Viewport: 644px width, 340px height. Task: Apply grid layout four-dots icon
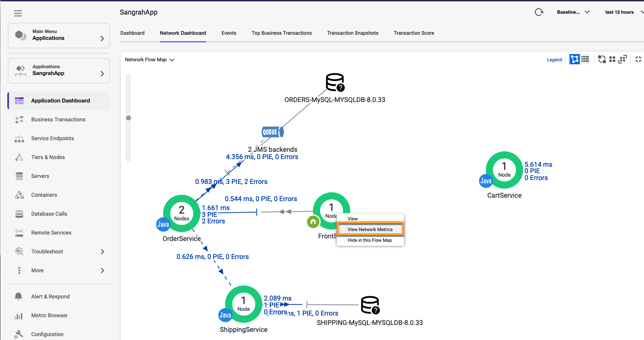tap(612, 59)
